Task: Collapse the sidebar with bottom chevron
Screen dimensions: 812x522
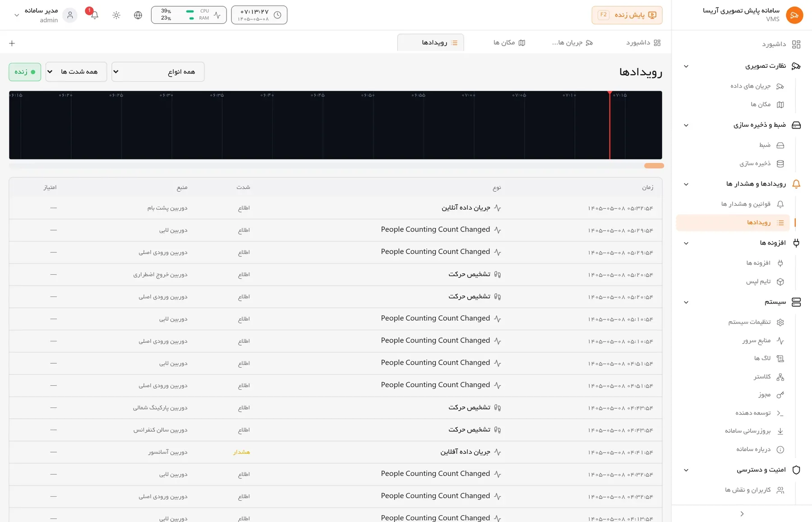Action: 742,514
